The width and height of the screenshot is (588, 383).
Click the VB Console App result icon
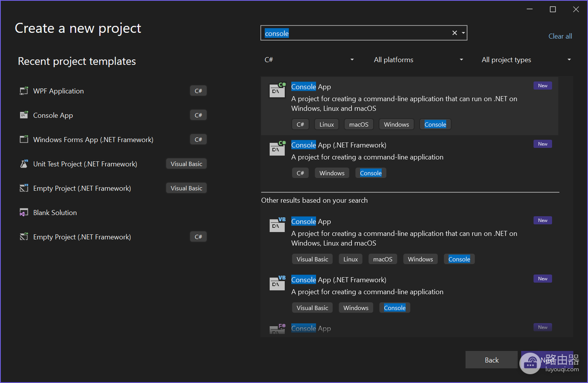[277, 224]
